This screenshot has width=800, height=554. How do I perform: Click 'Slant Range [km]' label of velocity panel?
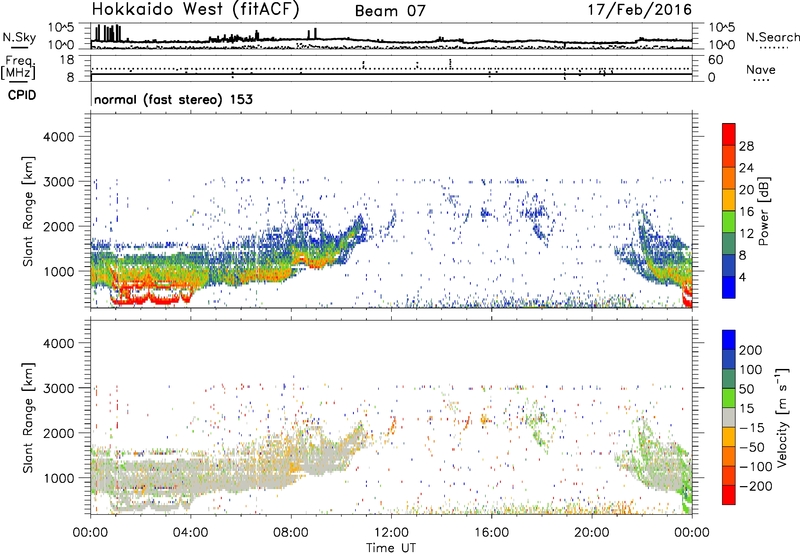click(x=28, y=418)
